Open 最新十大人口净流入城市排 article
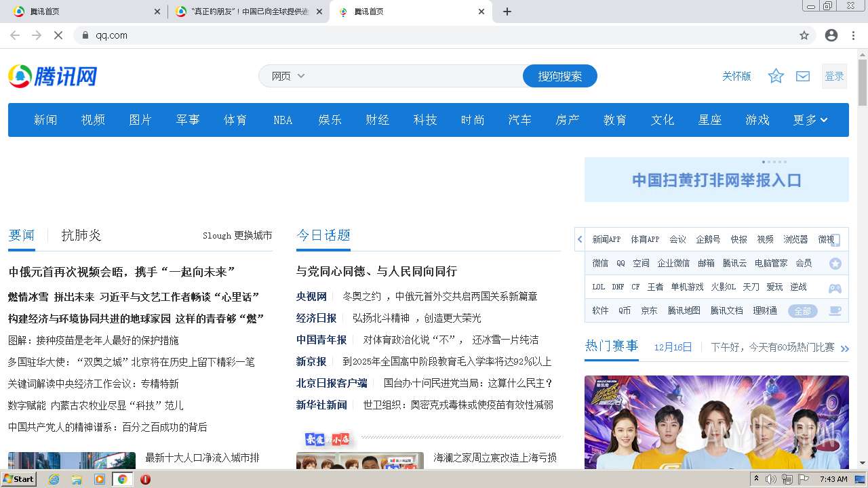 point(203,458)
